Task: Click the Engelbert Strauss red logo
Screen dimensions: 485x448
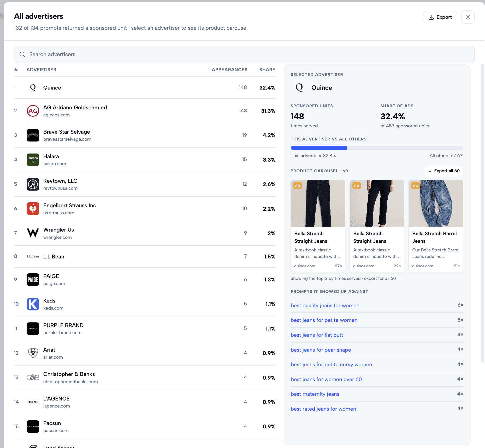Action: [x=33, y=209]
